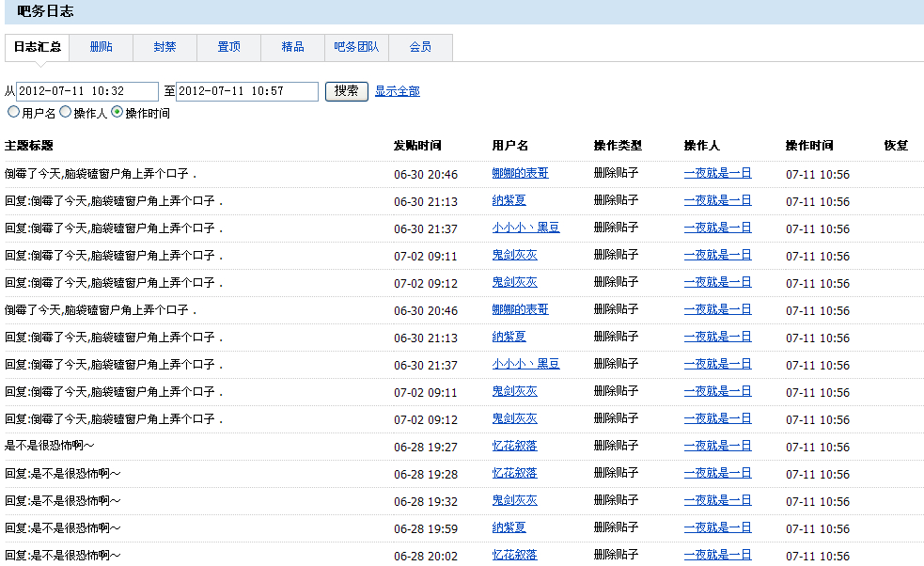Open operator 一夜就是一日 in the 06-28 19:32 row
This screenshot has height=566, width=924.
[x=717, y=500]
